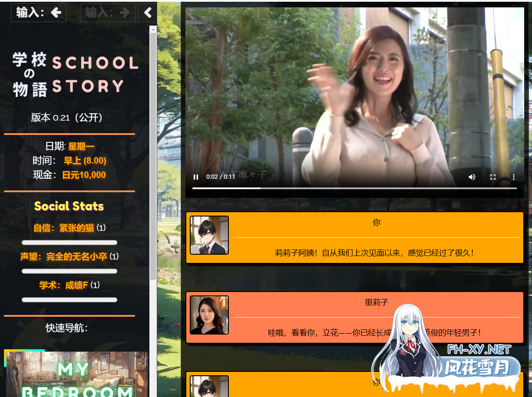The image size is (532, 397).
Task: Click the player avatar in first dialogue
Action: point(209,235)
